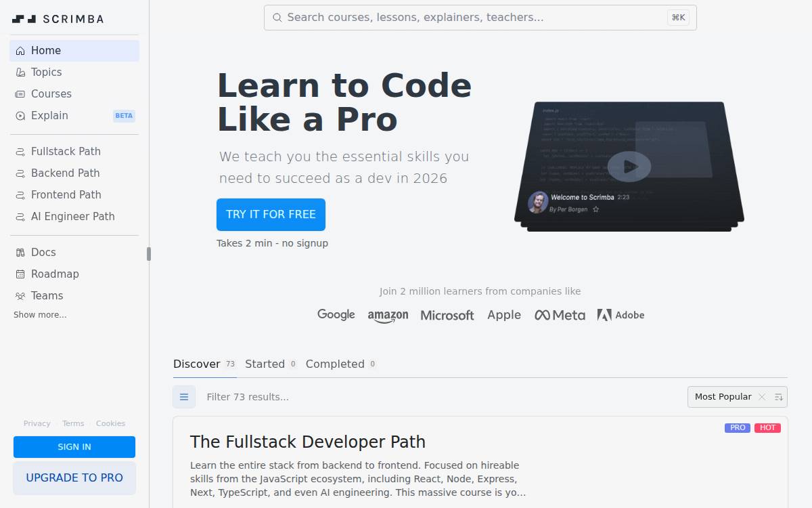Click the Takes 2 min - no signup text
Screen dimensions: 812x508
(x=272, y=243)
